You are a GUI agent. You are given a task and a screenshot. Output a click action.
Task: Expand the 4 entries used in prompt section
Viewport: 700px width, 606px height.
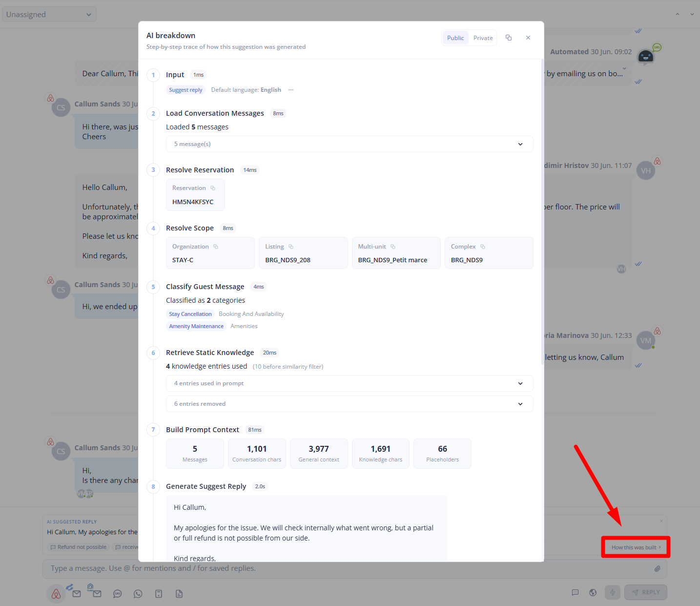(x=350, y=383)
